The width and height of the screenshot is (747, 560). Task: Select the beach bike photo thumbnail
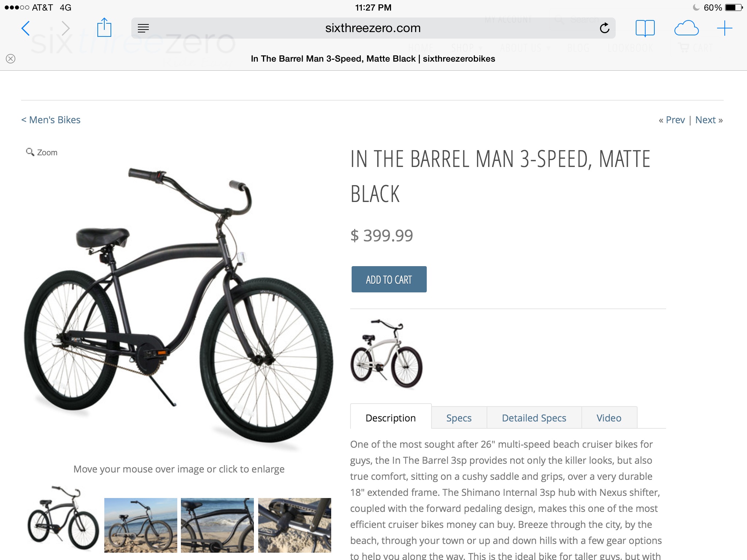pos(141,525)
